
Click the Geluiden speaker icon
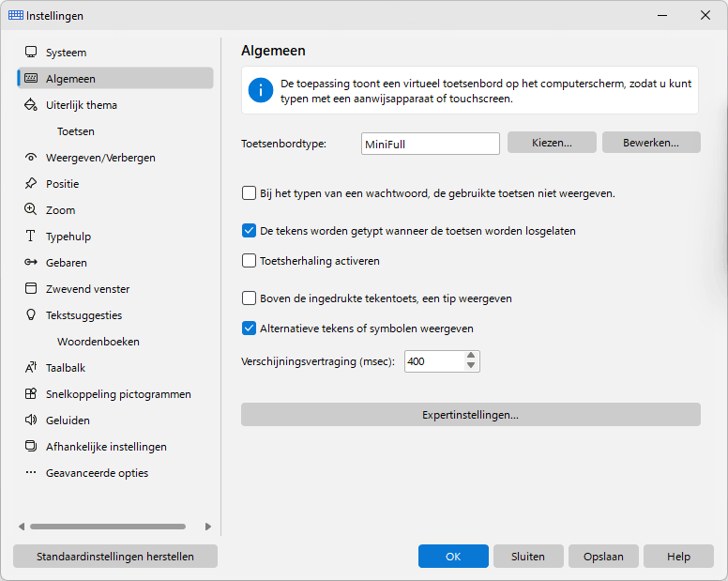[x=31, y=420]
